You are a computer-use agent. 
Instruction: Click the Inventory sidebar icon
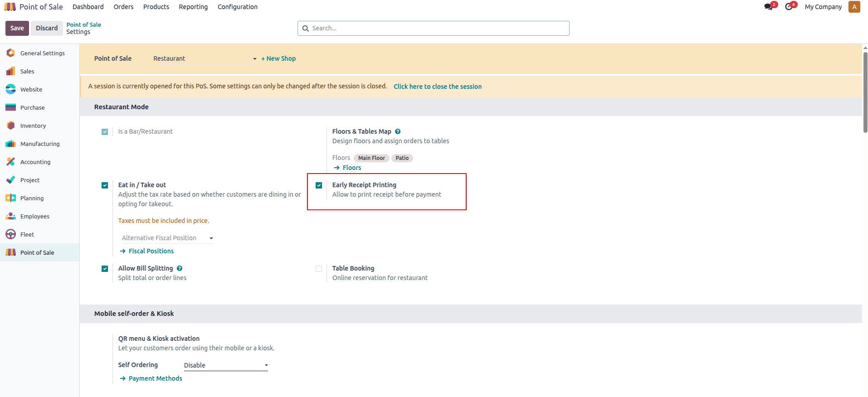[11, 126]
